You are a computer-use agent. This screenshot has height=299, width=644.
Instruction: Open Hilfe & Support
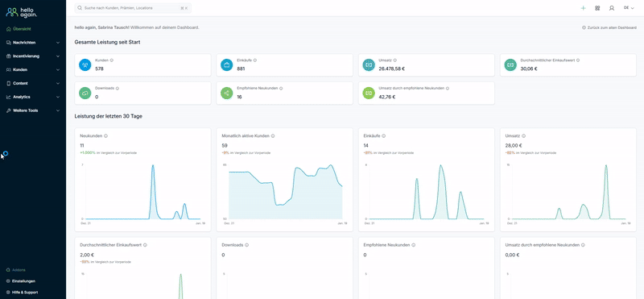click(x=23, y=293)
